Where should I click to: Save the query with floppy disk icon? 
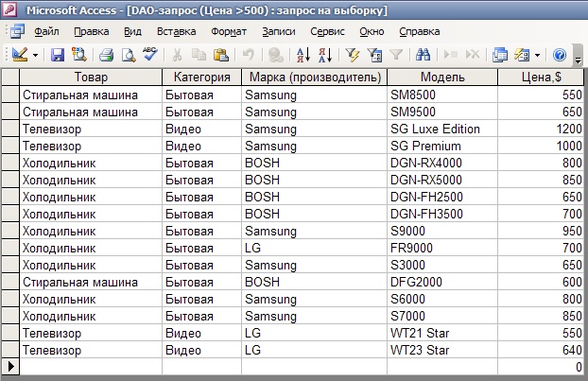pyautogui.click(x=58, y=55)
